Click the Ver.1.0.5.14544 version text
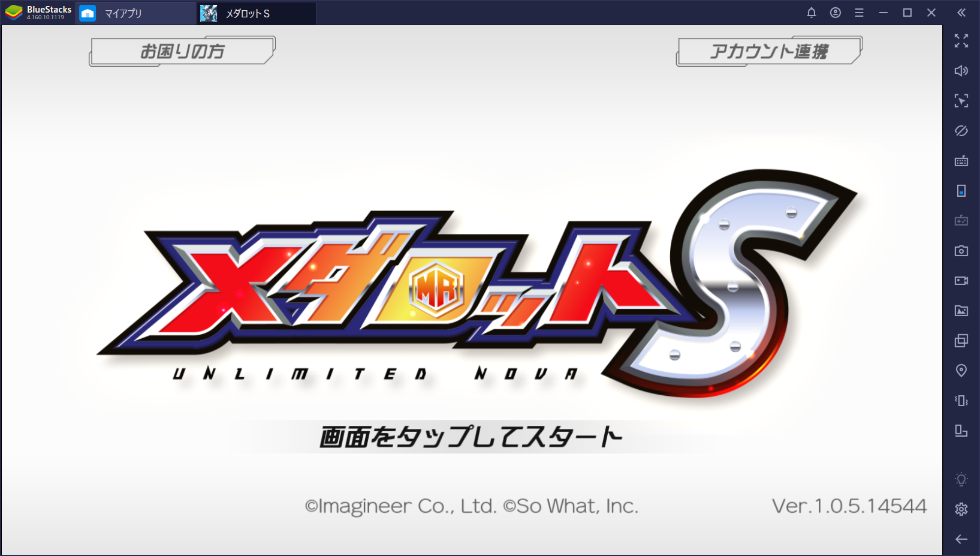The image size is (980, 556). [x=849, y=506]
